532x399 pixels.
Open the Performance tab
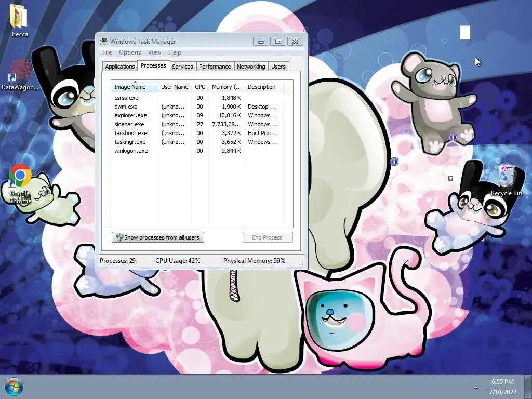215,66
